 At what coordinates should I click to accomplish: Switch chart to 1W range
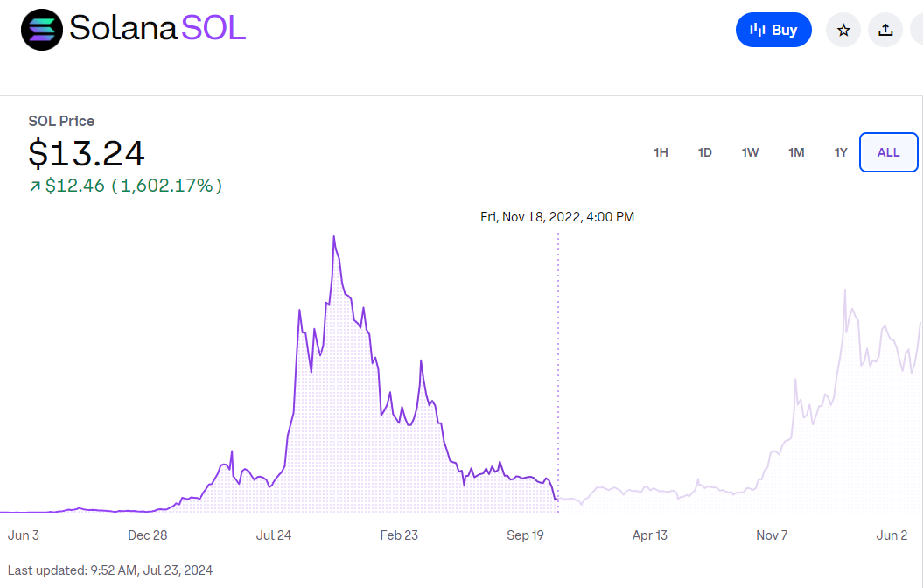750,152
